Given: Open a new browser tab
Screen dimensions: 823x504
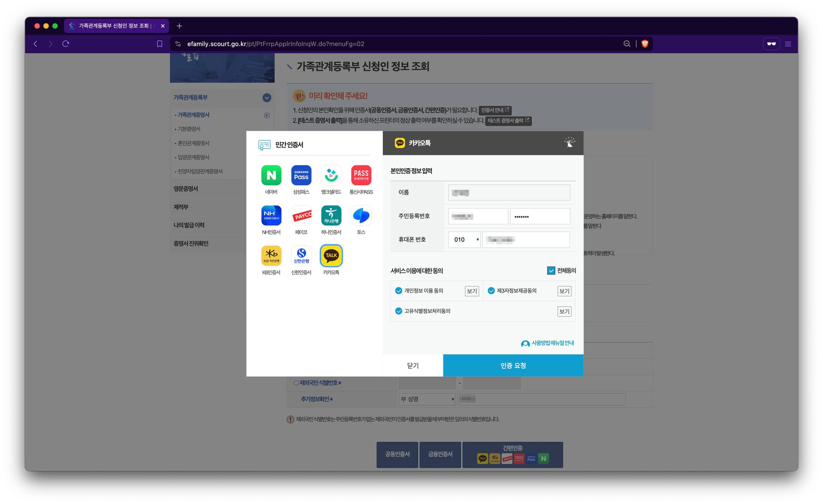Looking at the screenshot, I should [179, 26].
